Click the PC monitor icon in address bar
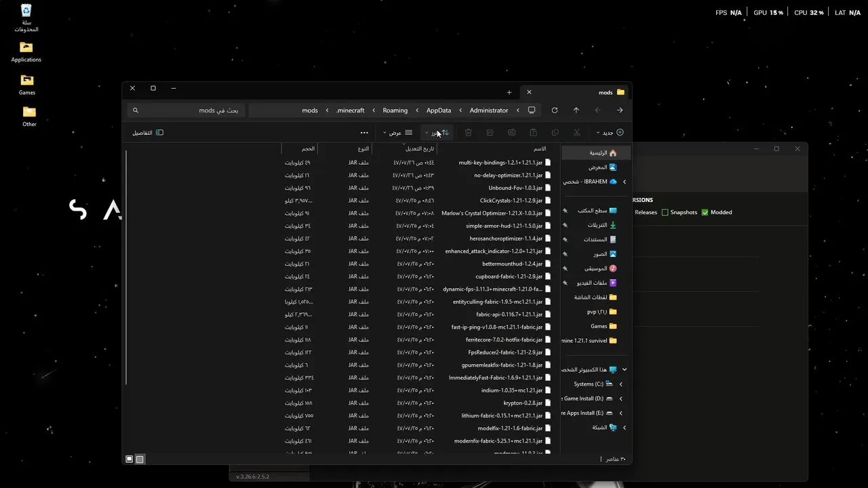This screenshot has width=868, height=488. click(532, 110)
